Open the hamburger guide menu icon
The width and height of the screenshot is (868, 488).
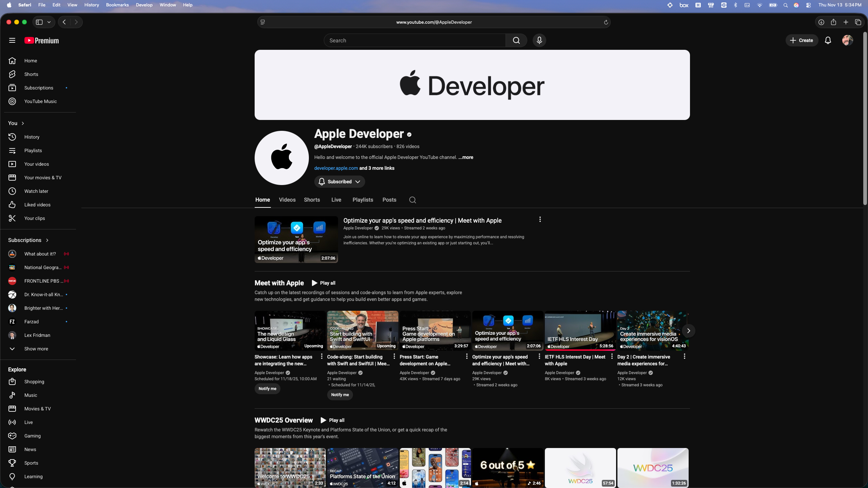[x=12, y=40]
